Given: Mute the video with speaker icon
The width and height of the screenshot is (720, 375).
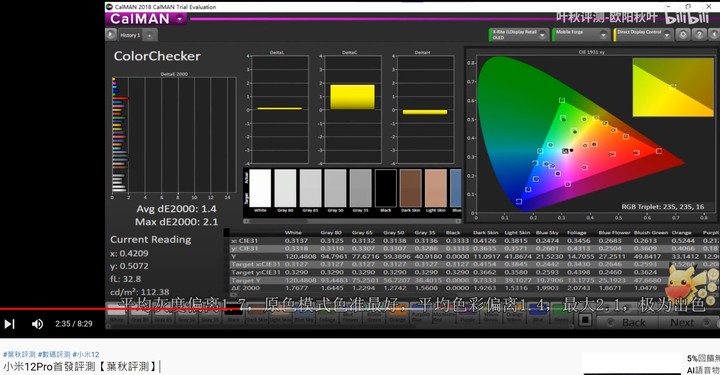Looking at the screenshot, I should tap(37, 324).
